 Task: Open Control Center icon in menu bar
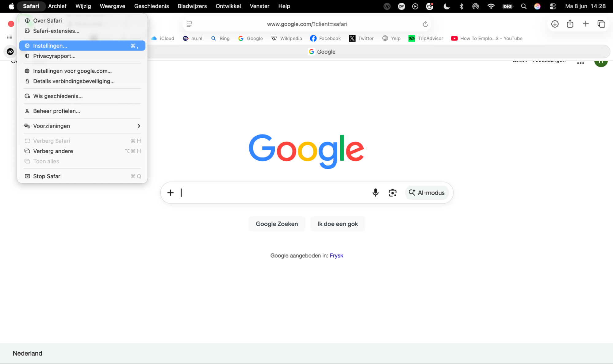pos(553,6)
